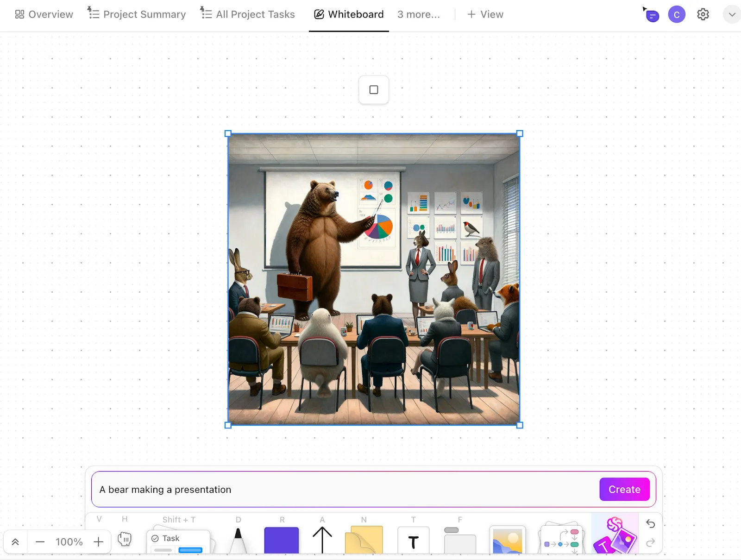The height and width of the screenshot is (560, 741).
Task: Select the frame tool
Action: 460,541
